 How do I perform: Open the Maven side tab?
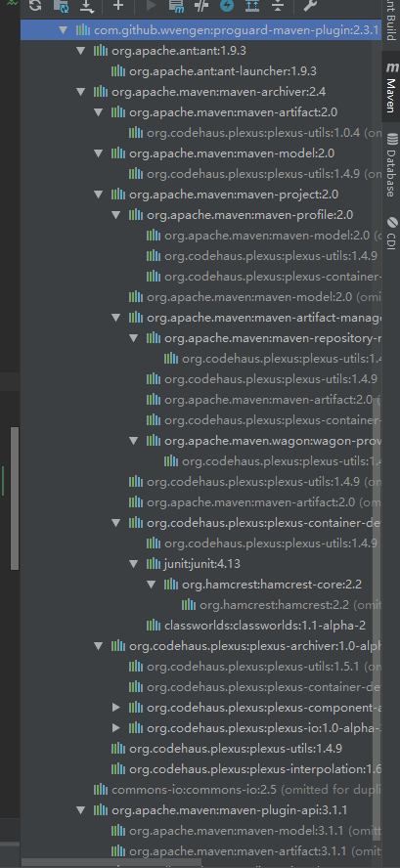point(391,84)
